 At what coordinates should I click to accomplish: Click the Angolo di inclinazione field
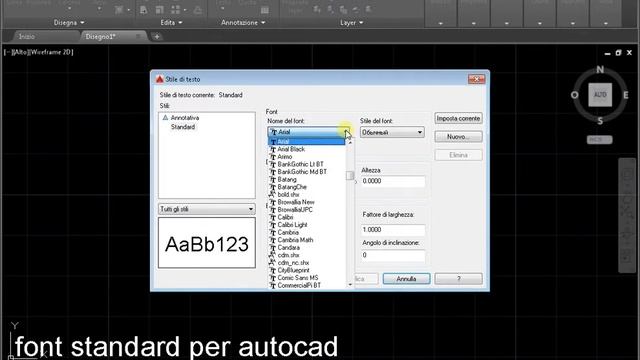393,255
